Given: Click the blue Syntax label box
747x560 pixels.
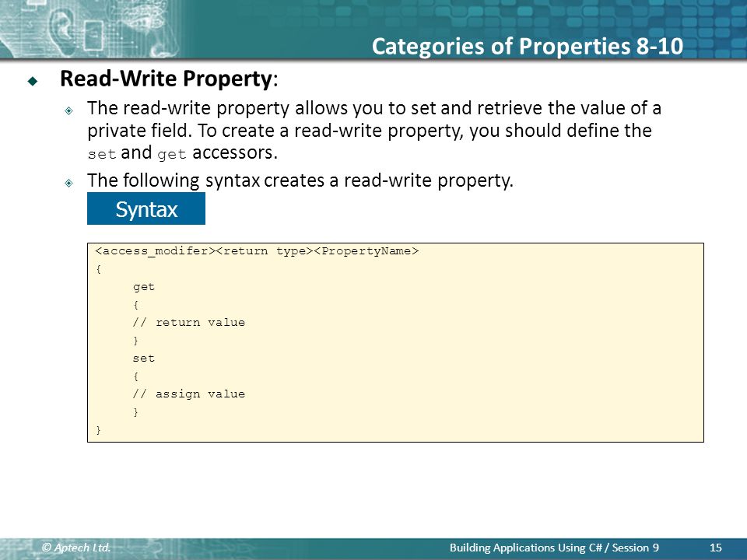Looking at the screenshot, I should pos(146,208).
